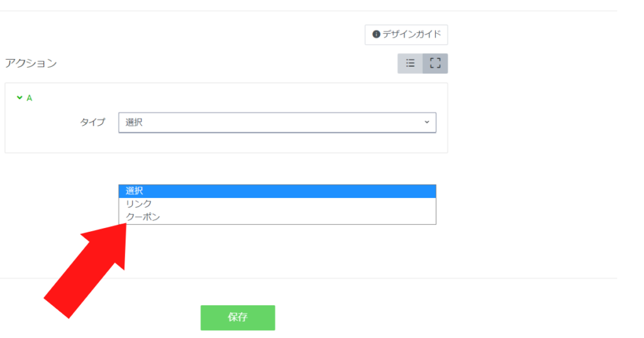Viewport: 644px width, 338px height.
Task: Open the タイプ combo box field
Action: click(277, 123)
